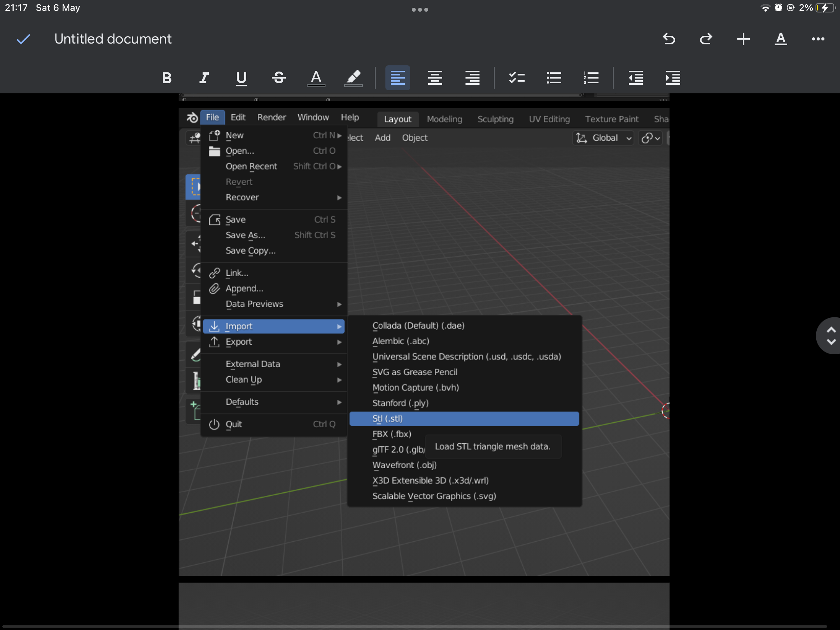Choose Save Copy... in the File menu
Screen dimensions: 840x630
[275, 251]
